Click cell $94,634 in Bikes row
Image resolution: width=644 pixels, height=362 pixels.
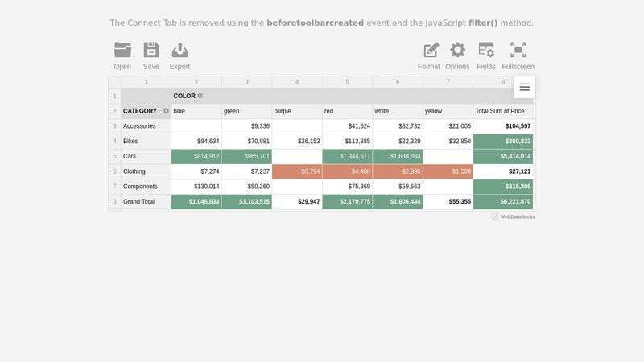click(196, 142)
